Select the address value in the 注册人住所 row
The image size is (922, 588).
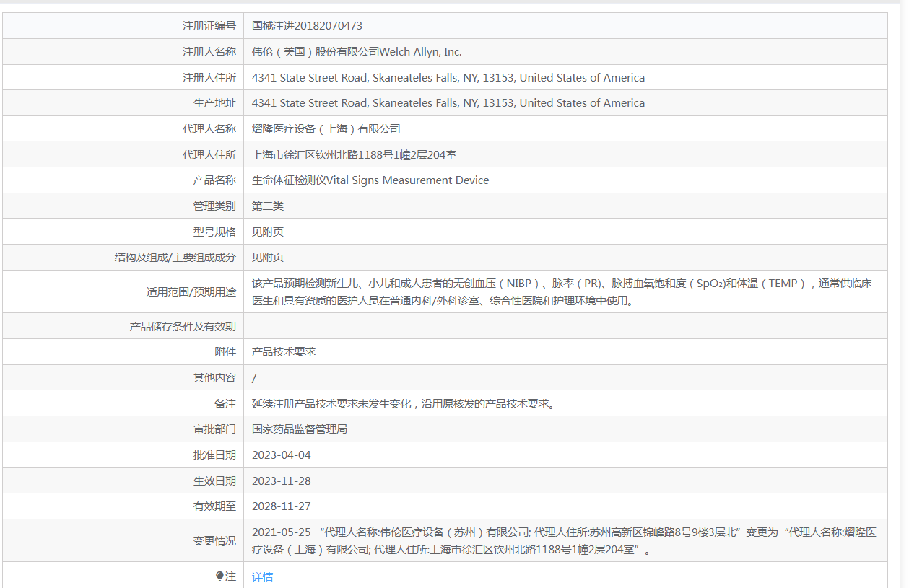448,78
